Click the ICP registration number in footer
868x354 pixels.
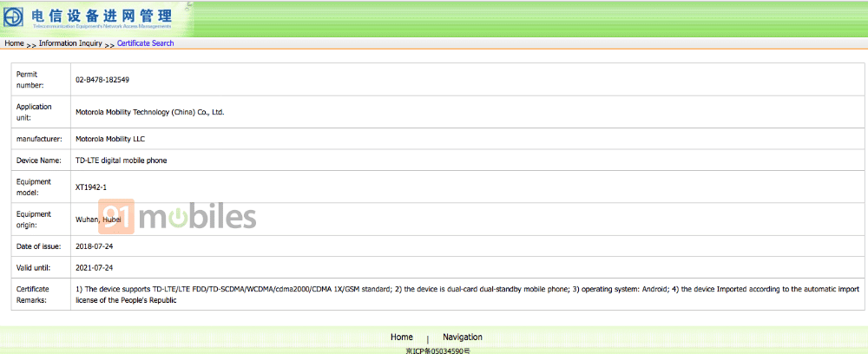point(437,351)
